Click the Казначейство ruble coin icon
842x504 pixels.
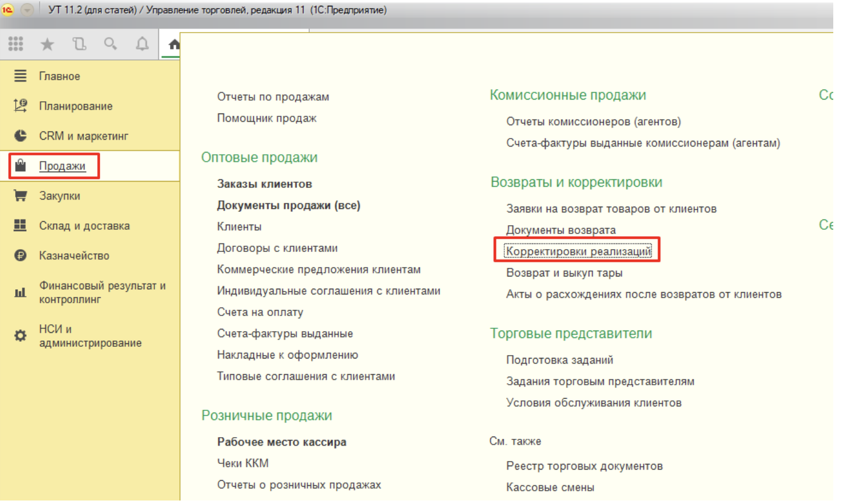(20, 255)
